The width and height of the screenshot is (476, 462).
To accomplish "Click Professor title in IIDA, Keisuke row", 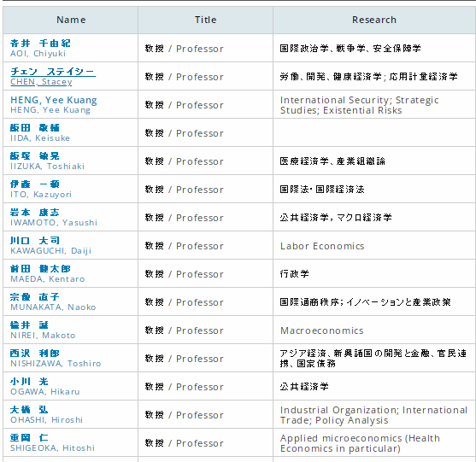I will point(184,133).
